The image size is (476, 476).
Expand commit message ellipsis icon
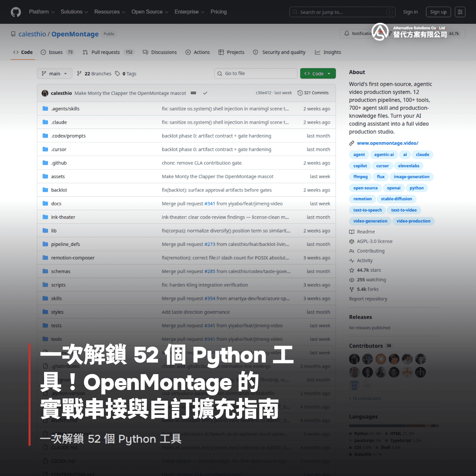193,93
